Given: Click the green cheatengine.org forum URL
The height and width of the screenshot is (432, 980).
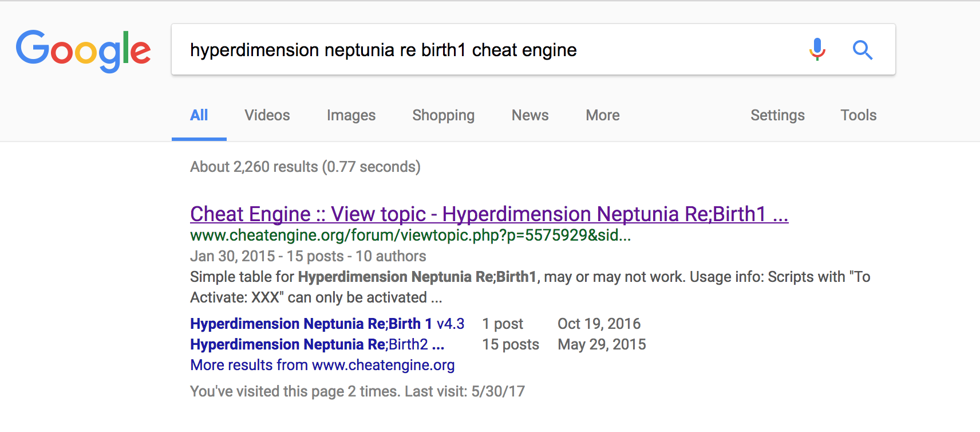Looking at the screenshot, I should [x=410, y=235].
